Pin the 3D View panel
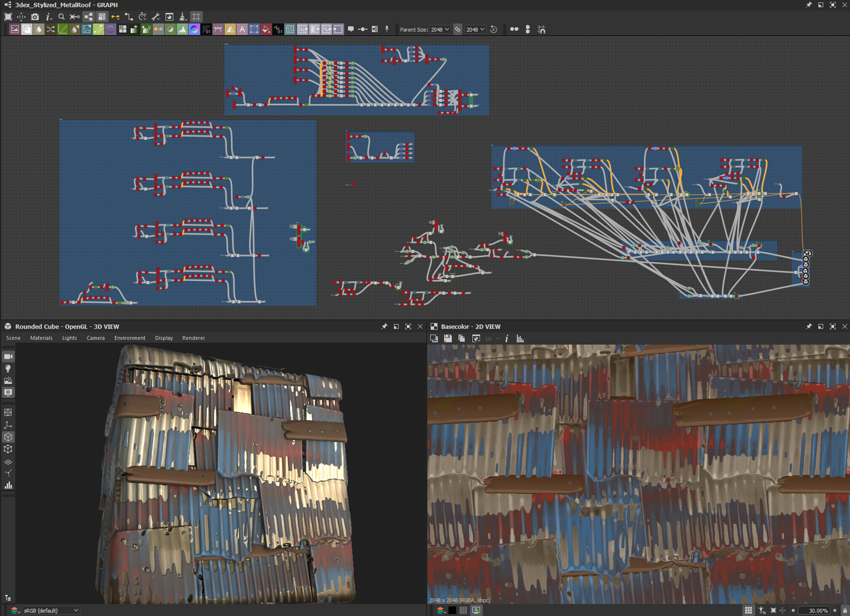850x616 pixels. pos(384,327)
